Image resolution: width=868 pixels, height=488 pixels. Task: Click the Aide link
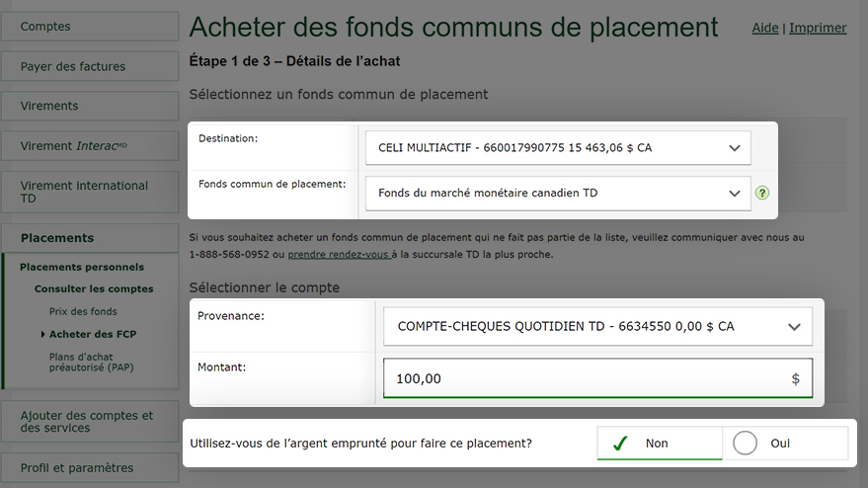pos(765,28)
